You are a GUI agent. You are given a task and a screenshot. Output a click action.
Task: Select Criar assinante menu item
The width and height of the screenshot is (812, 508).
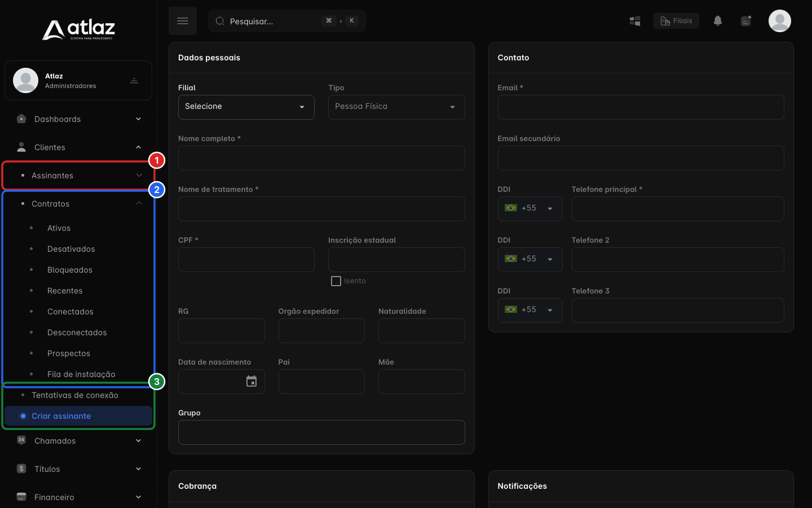click(x=78, y=416)
